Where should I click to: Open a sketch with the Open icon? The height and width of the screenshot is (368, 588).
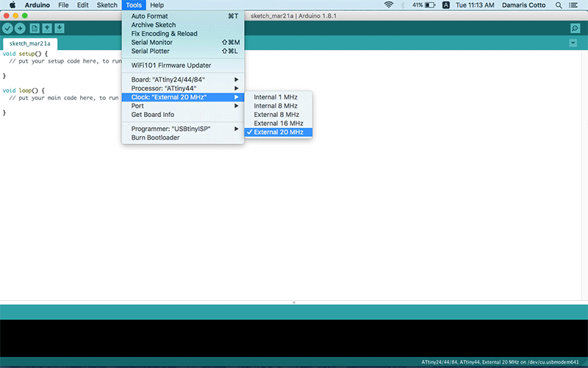point(47,28)
